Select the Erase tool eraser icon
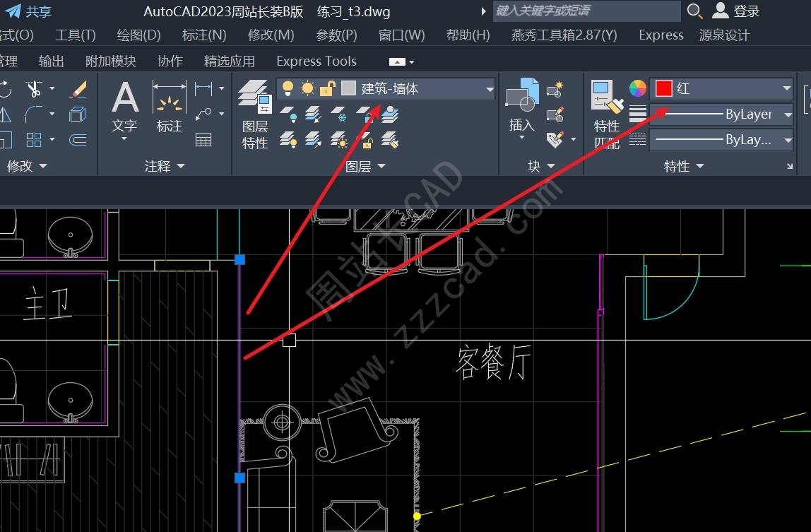The image size is (811, 532). [78, 89]
